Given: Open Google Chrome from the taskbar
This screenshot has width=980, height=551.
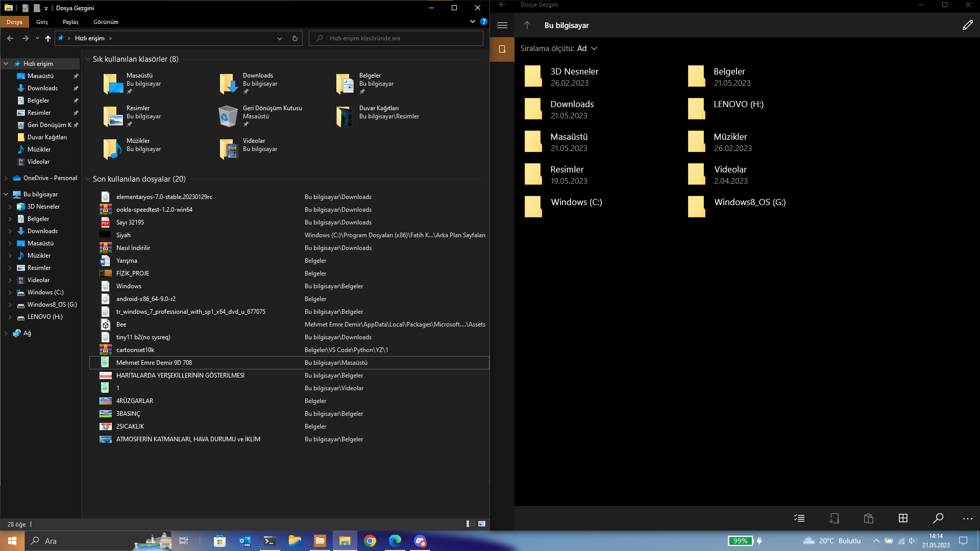Looking at the screenshot, I should 370,541.
